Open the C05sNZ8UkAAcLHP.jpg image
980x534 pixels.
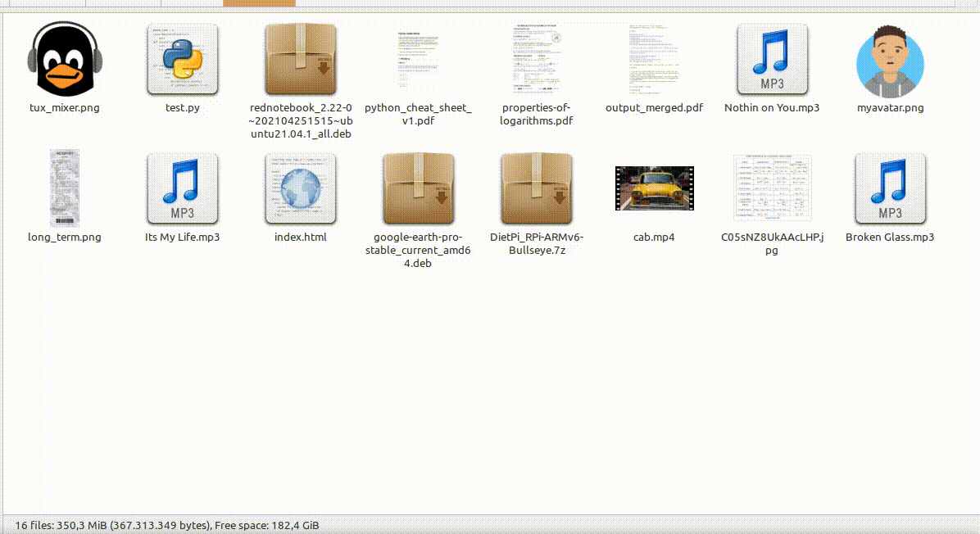[772, 188]
